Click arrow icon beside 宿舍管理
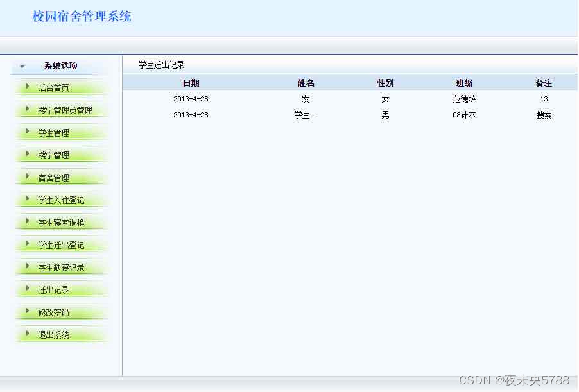Screen dimensions: 579x392 click(x=28, y=176)
